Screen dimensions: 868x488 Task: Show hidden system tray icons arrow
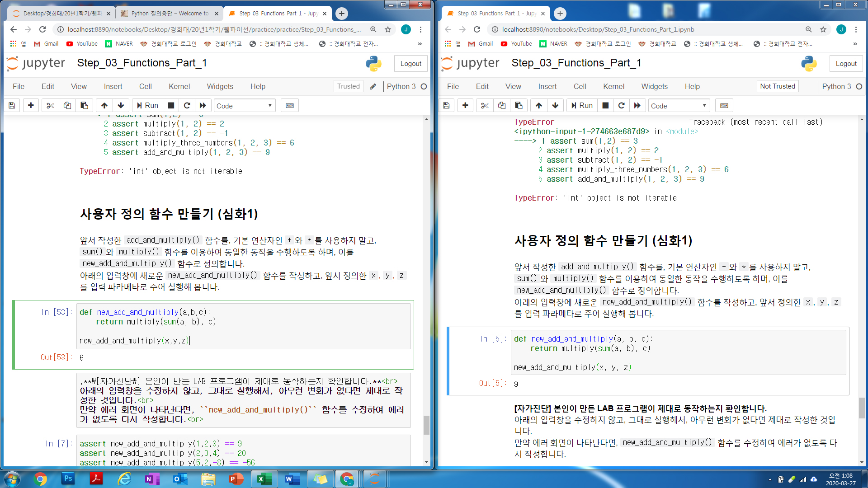tap(770, 479)
